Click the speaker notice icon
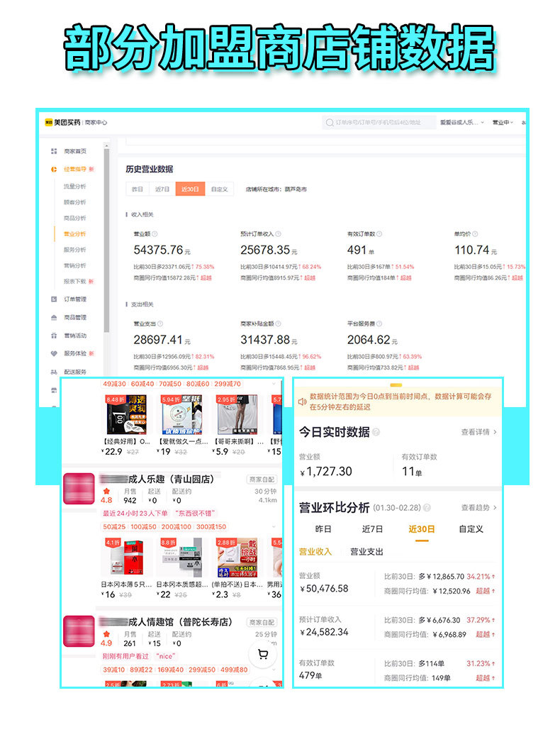 (x=303, y=402)
